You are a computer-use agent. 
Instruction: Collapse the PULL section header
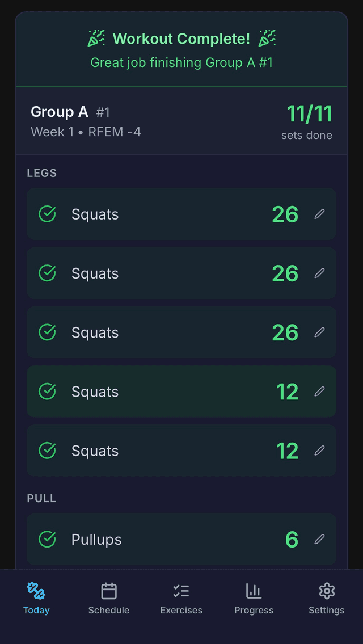pyautogui.click(x=41, y=498)
